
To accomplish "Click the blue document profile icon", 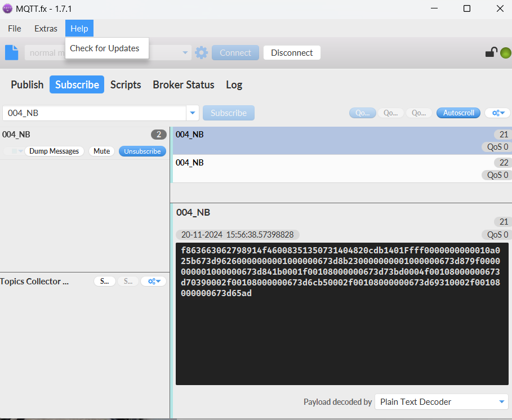I will (12, 52).
